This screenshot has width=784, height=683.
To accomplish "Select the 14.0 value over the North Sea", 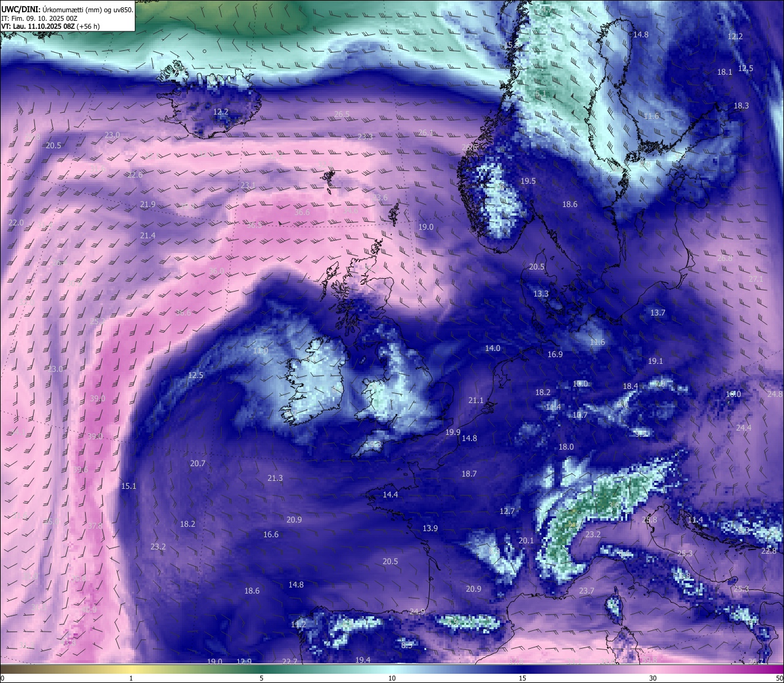I will pyautogui.click(x=492, y=348).
